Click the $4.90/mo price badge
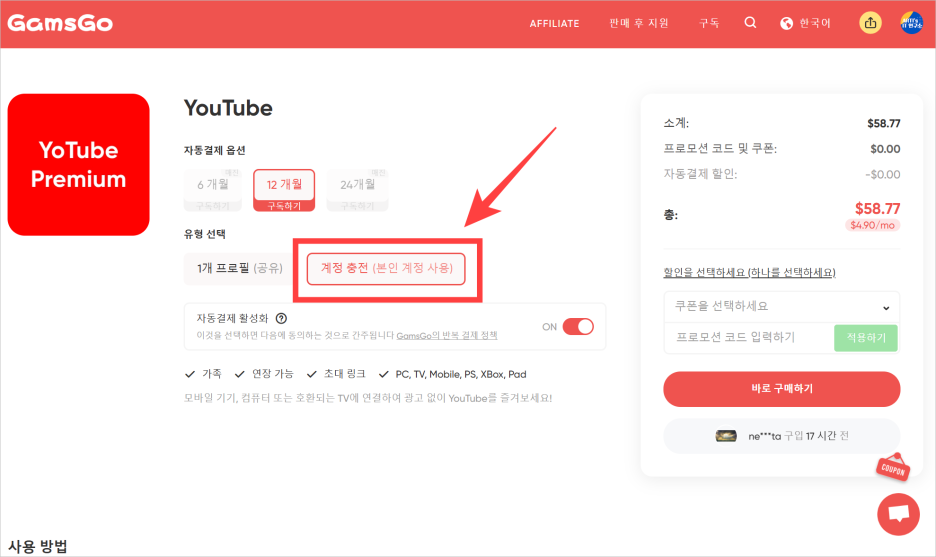 [872, 225]
